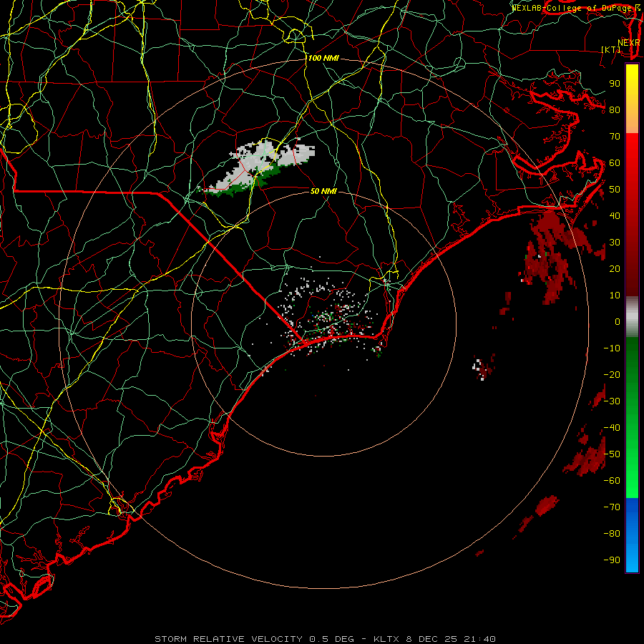
Task: Click the -30 value on color scale
Action: pos(612,401)
